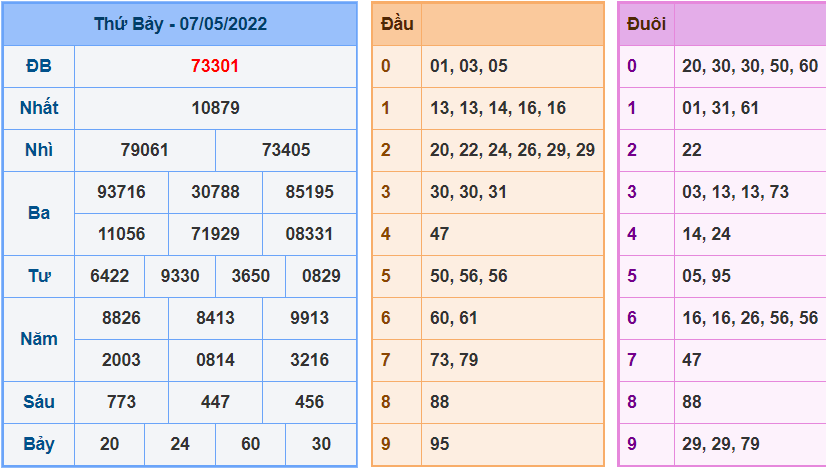Click the 'Tư' row label
The width and height of the screenshot is (826, 468).
pyautogui.click(x=39, y=276)
